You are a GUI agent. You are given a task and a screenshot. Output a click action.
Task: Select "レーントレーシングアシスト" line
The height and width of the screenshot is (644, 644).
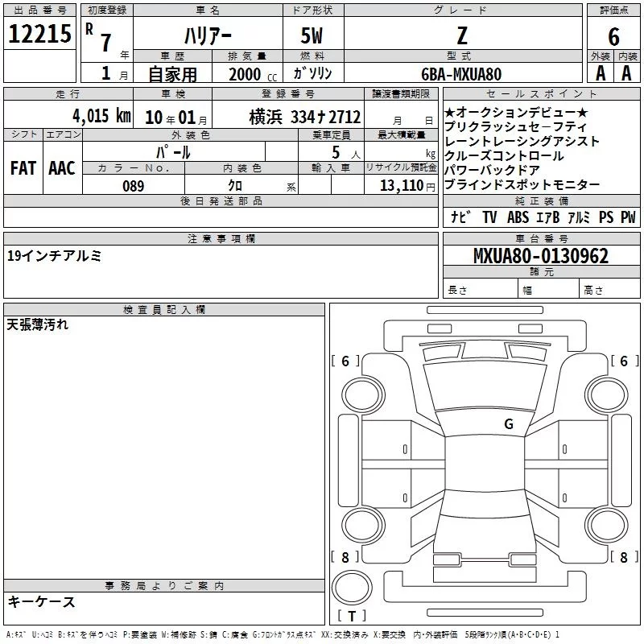522,142
